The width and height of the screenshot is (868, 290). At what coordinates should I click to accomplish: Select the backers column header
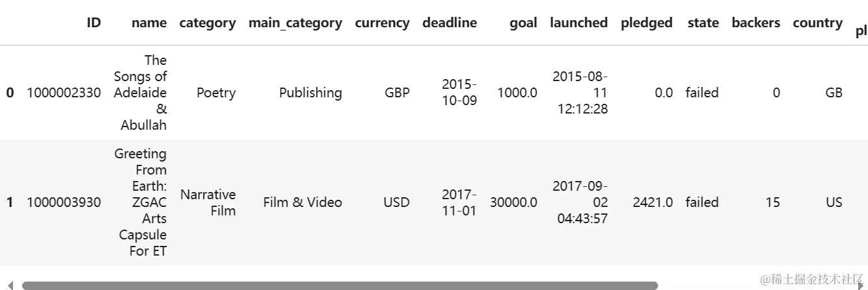click(x=756, y=23)
